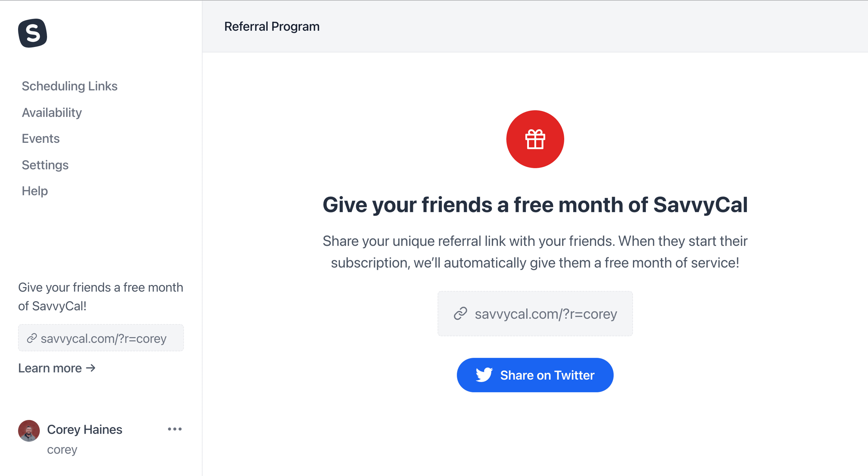The width and height of the screenshot is (868, 476).
Task: Click the Learn more arrow
Action: pos(91,368)
